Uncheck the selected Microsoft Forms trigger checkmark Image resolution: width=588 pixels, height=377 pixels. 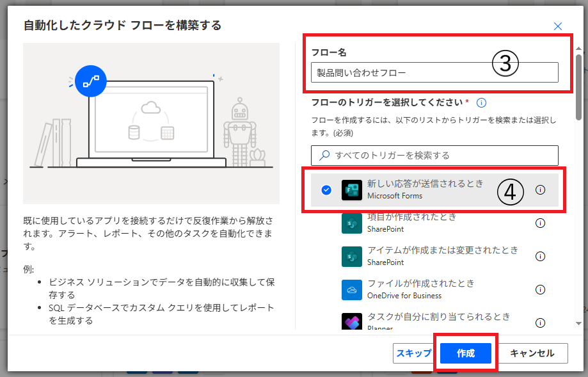(326, 190)
